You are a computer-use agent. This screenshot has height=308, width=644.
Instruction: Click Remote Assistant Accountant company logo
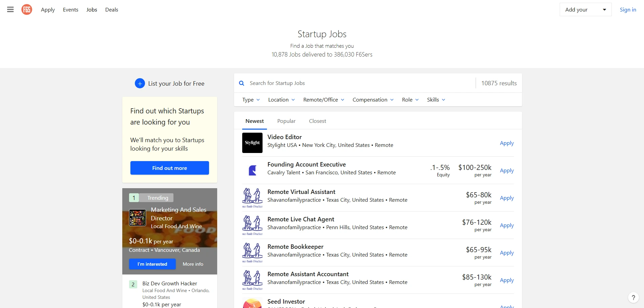point(252,280)
